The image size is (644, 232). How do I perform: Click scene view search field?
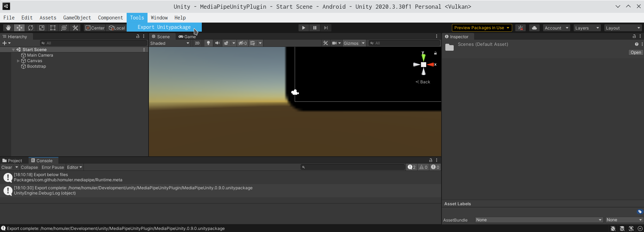[x=405, y=43]
